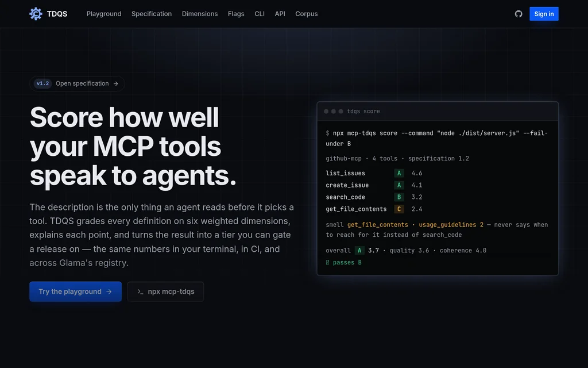The image size is (588, 368).
Task: Click the A grade badge for list_issues
Action: point(399,173)
